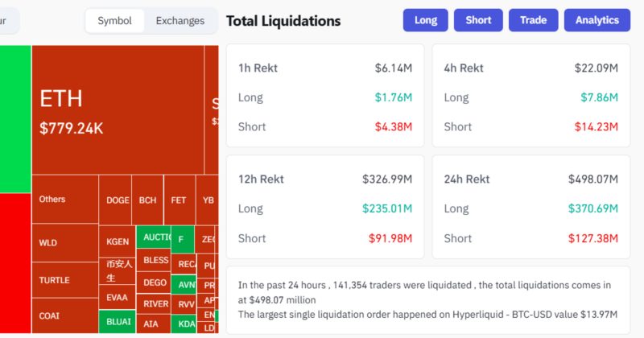
Task: Open the Analytics button
Action: point(597,20)
